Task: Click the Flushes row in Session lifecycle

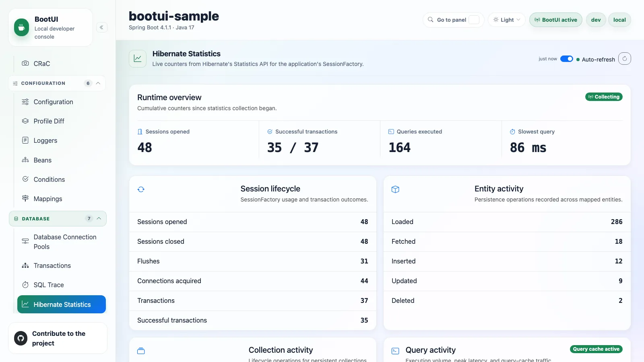Action: (x=253, y=261)
